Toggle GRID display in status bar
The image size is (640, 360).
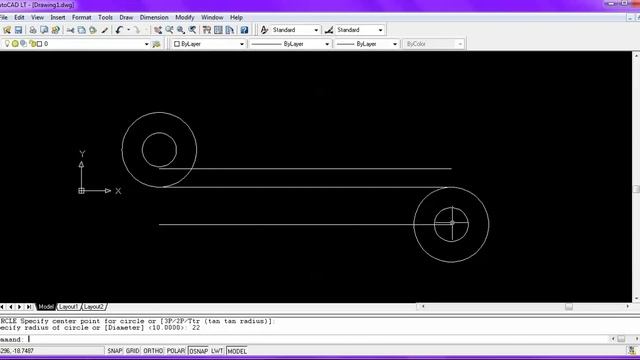[x=133, y=351]
